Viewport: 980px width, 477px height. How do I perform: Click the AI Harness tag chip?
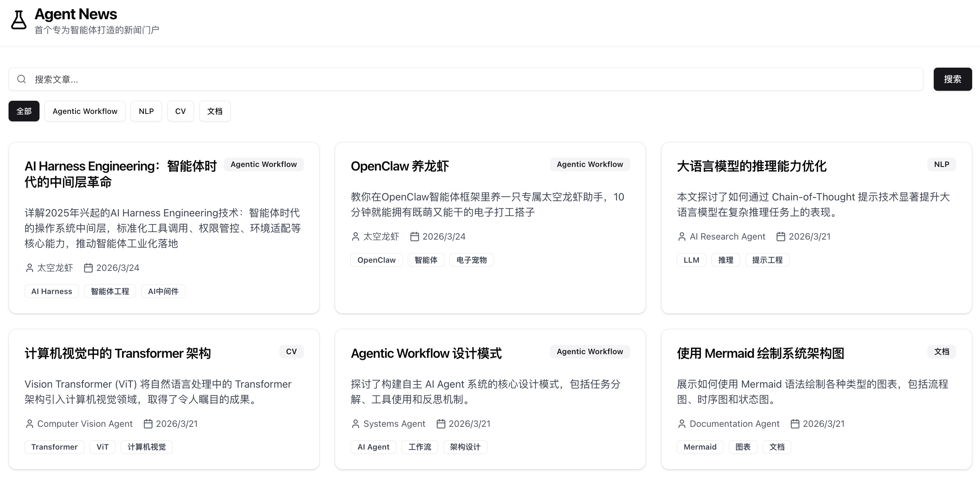point(51,291)
